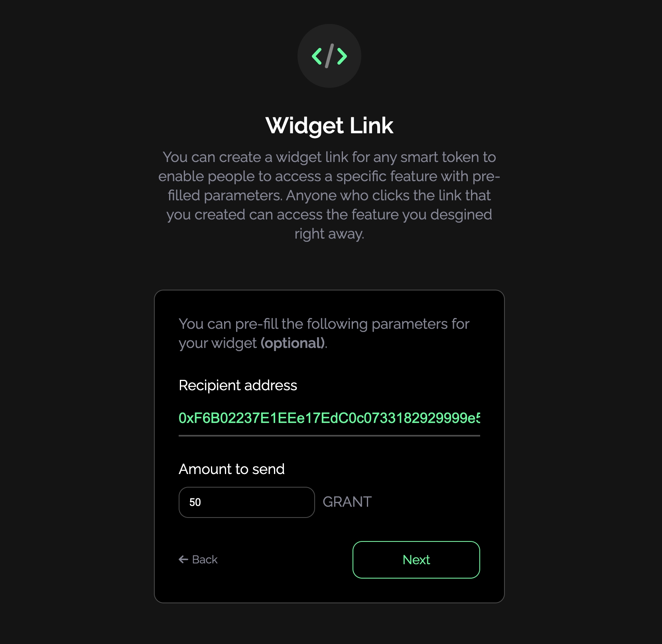
Task: Click the code brackets widget icon
Action: [x=329, y=56]
